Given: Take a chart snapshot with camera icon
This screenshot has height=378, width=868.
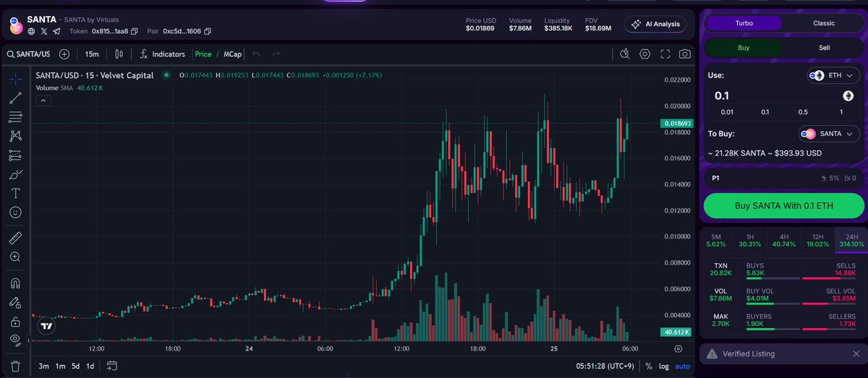Looking at the screenshot, I should click(x=684, y=54).
